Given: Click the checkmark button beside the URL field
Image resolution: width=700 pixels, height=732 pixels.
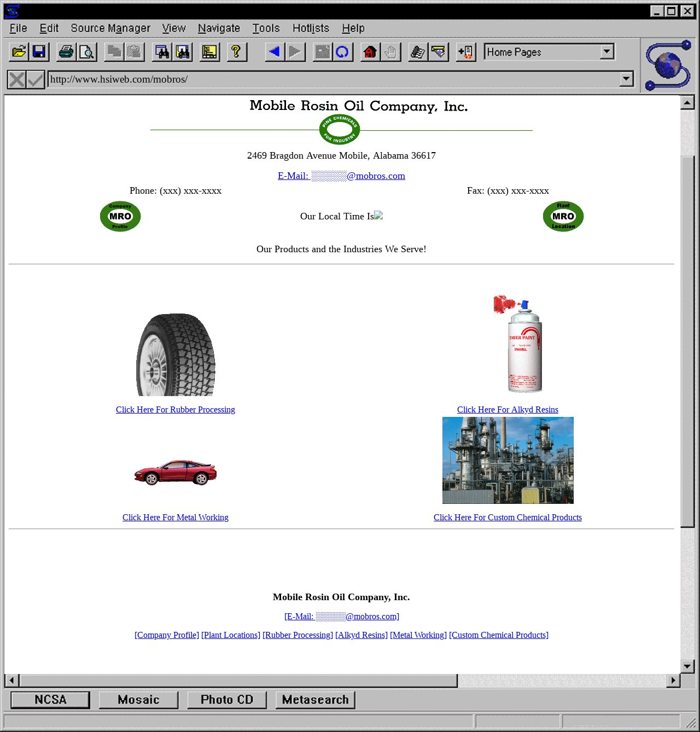Looking at the screenshot, I should (x=36, y=80).
